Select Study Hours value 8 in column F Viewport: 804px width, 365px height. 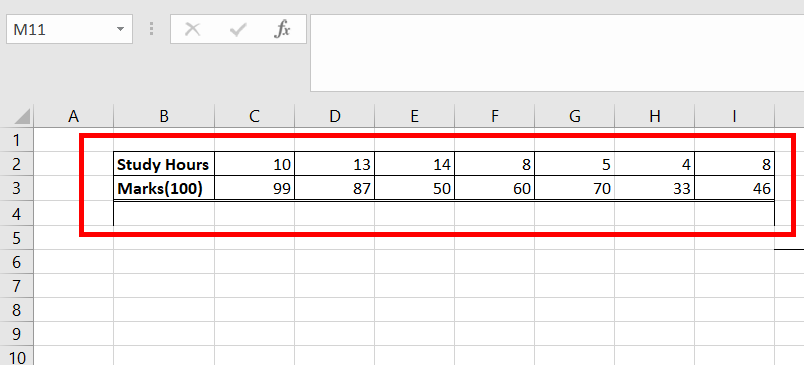coord(494,164)
